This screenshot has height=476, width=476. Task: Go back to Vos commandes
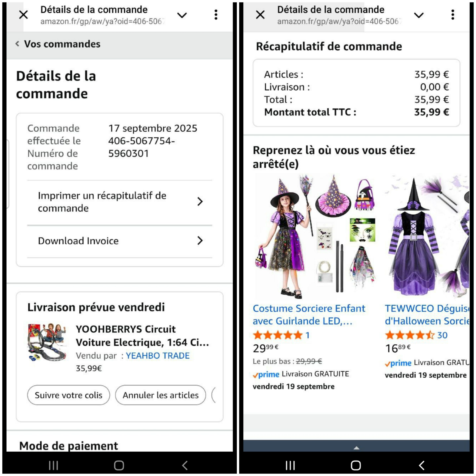[58, 44]
